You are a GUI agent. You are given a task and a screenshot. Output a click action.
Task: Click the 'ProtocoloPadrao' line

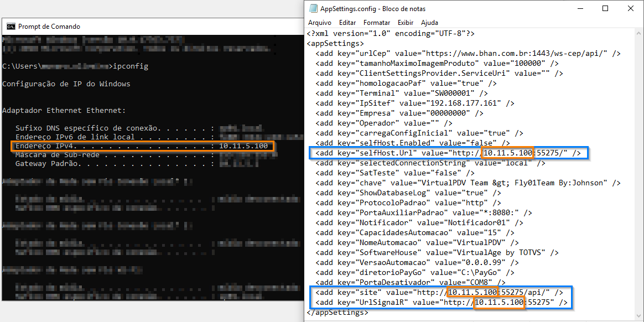(408, 203)
